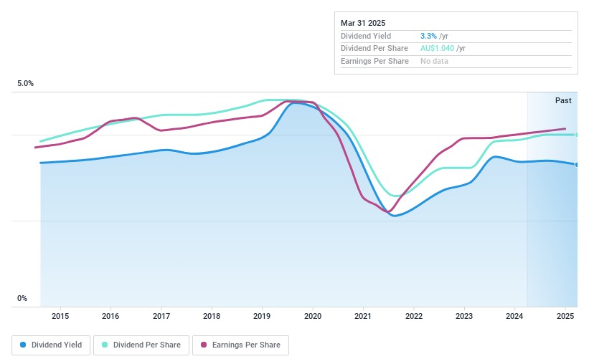The width and height of the screenshot is (589, 364).
Task: Click the 2023 x-axis year label
Action: pyautogui.click(x=464, y=316)
